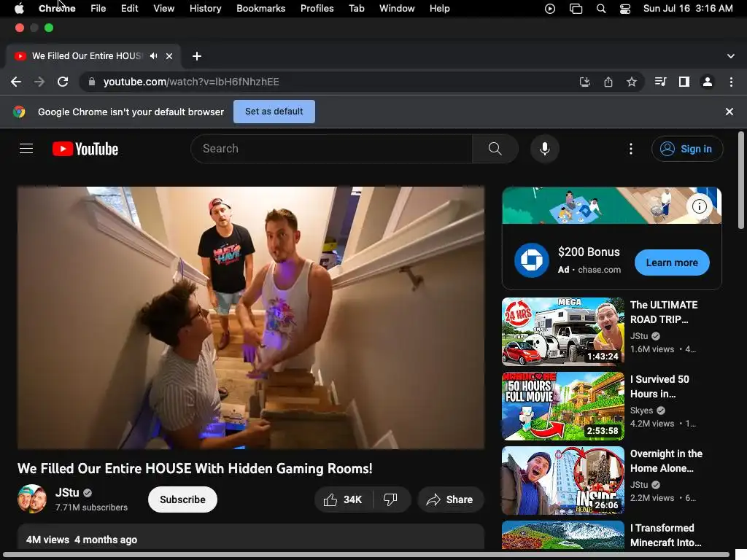The width and height of the screenshot is (747, 560).
Task: Go to the YouTube home logo
Action: point(85,149)
